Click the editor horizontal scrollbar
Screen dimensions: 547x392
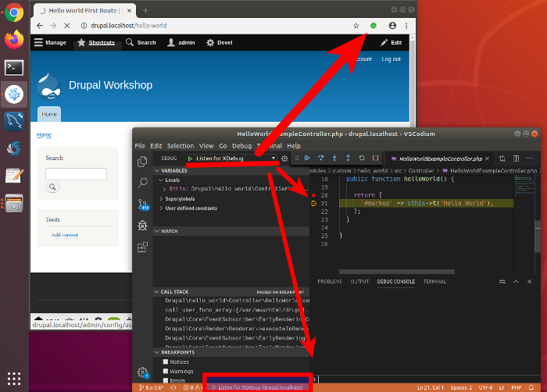[397, 271]
